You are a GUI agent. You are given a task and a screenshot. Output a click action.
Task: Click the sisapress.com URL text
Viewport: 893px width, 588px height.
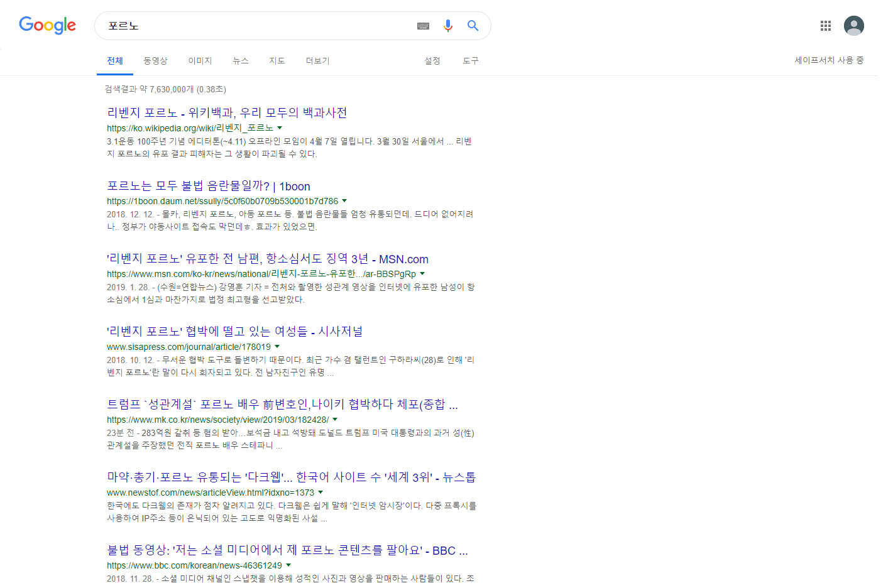tap(189, 347)
